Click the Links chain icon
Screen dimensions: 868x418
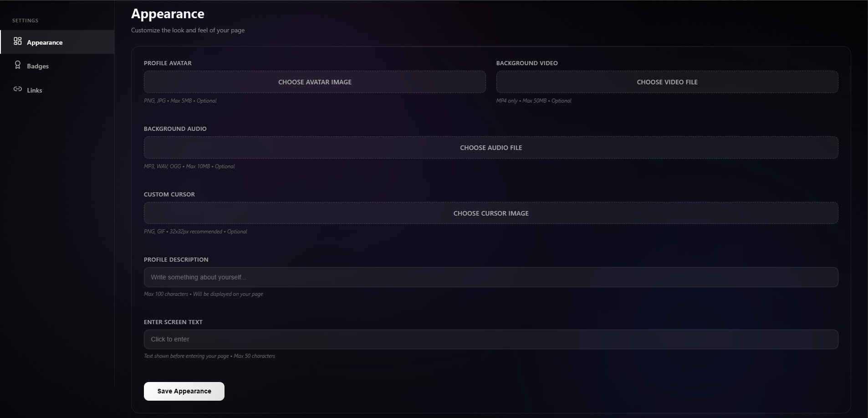point(18,89)
